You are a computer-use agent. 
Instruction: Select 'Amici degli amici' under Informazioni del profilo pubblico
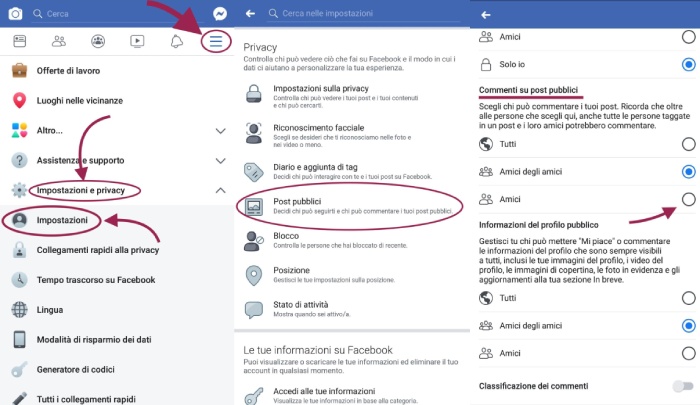tap(688, 326)
